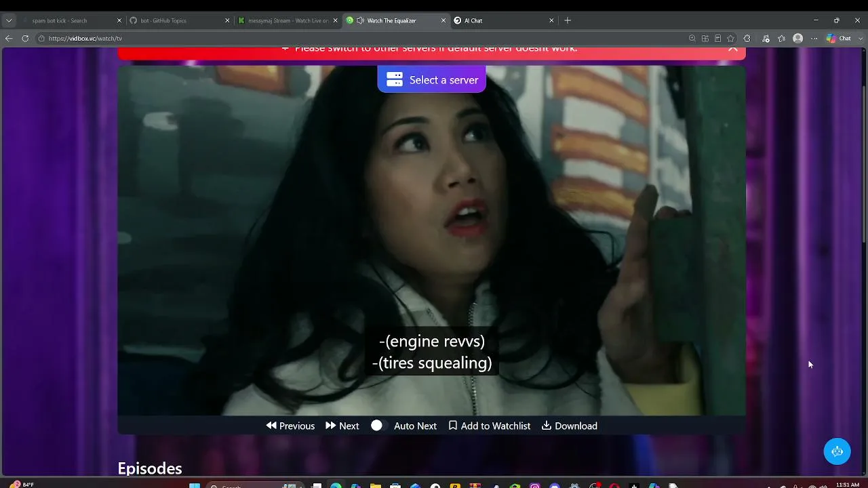Image resolution: width=868 pixels, height=488 pixels.
Task: Click the Download button
Action: tap(570, 426)
